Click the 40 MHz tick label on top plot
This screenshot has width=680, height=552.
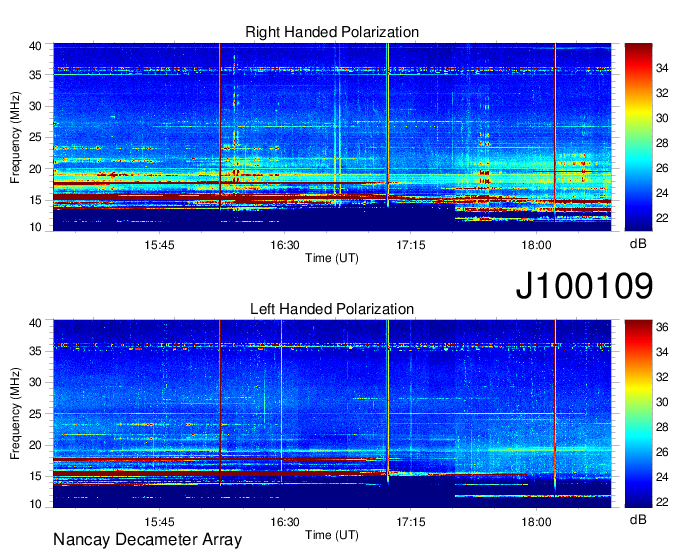[35, 46]
